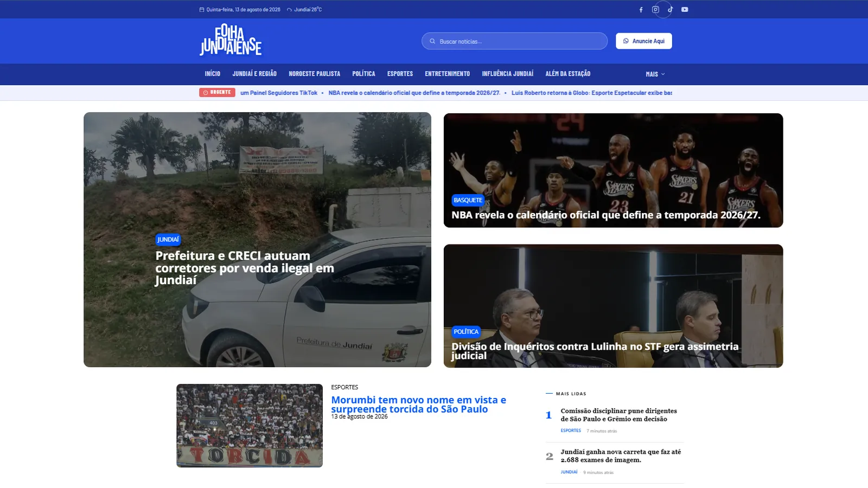Click the 13 de agosto de 2026 article date
The image size is (868, 488).
(359, 417)
